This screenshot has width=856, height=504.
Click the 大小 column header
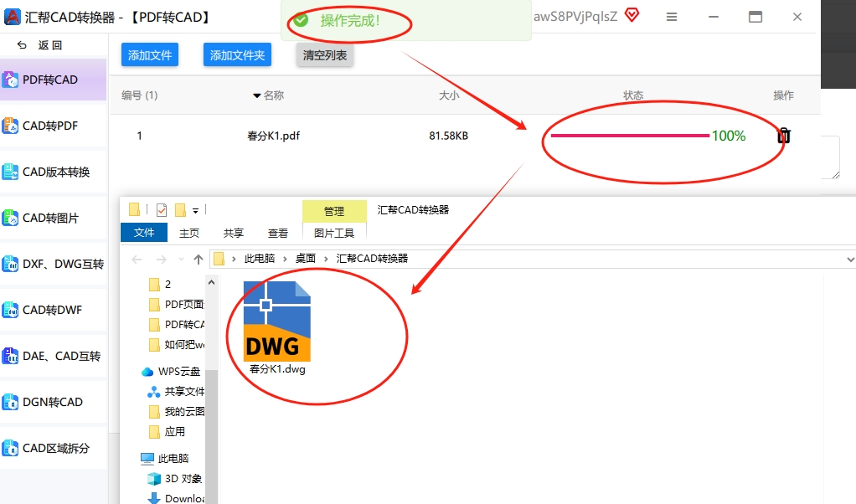[449, 95]
